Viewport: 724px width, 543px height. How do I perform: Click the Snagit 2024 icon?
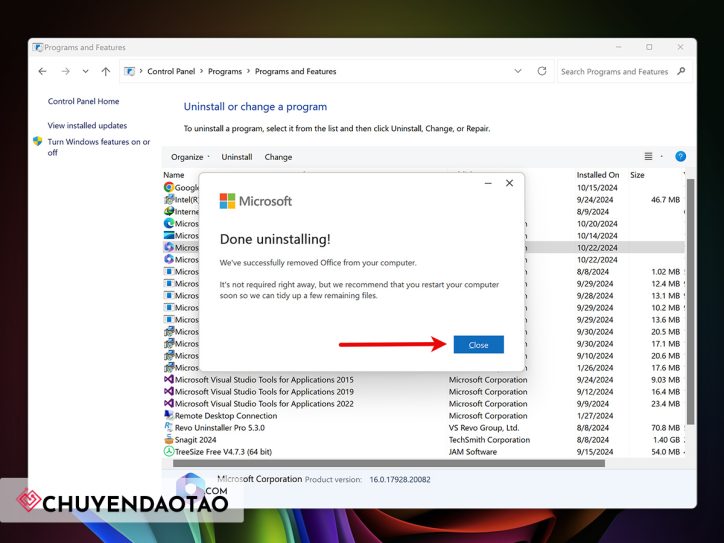click(169, 439)
